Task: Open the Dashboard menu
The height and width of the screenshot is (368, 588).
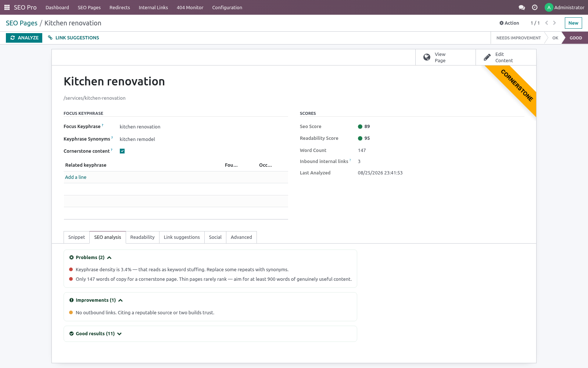Action: pos(57,7)
